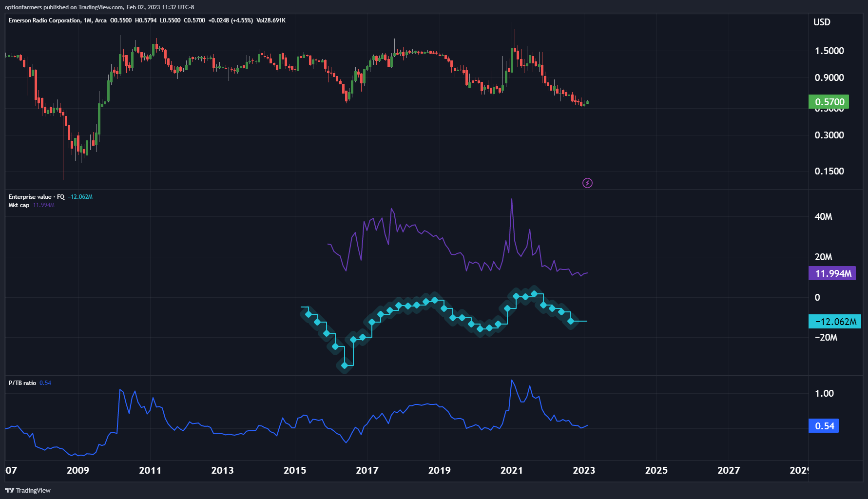Click the TradingView logo at the bottom
This screenshot has height=499, width=868.
pos(28,490)
